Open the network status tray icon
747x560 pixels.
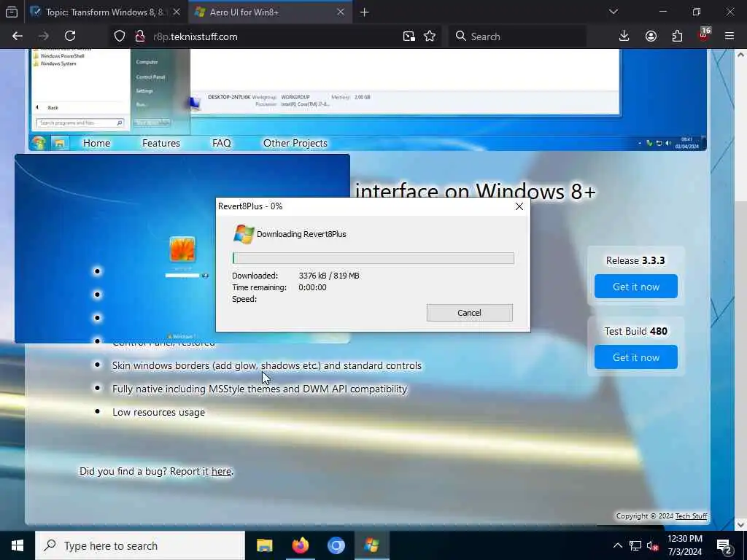(635, 545)
